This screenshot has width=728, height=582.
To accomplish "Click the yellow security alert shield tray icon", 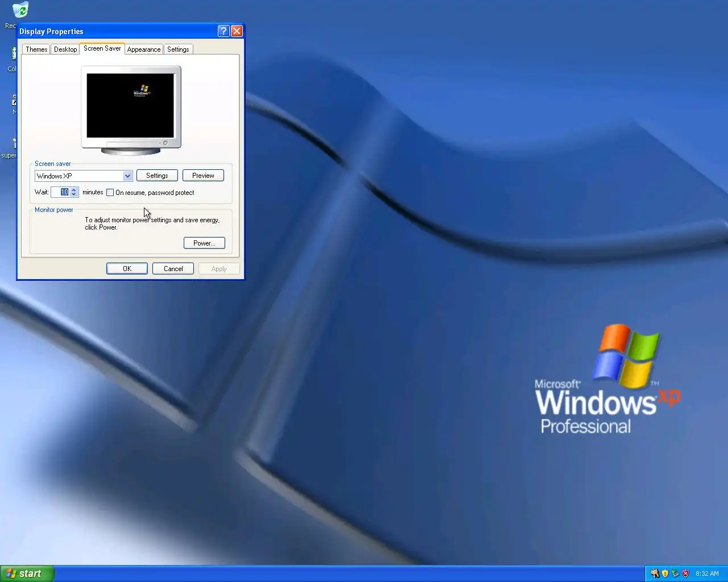I will click(x=665, y=573).
